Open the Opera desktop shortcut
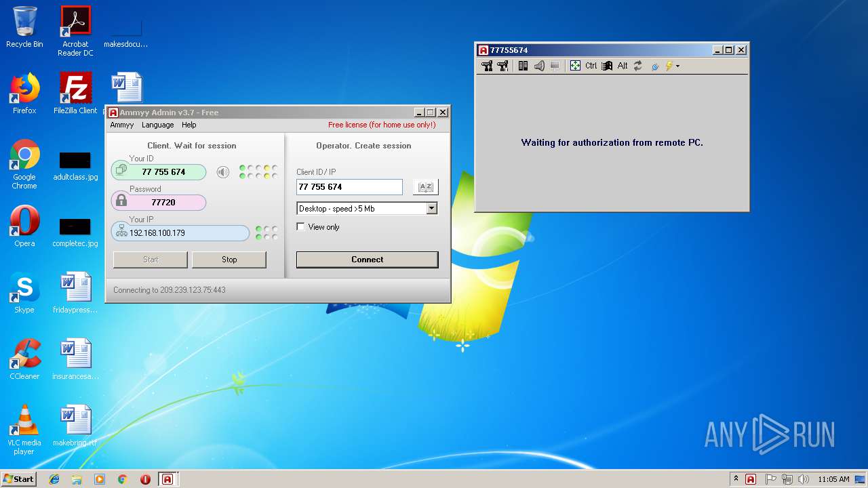Screen dimensions: 868x488 [24, 226]
